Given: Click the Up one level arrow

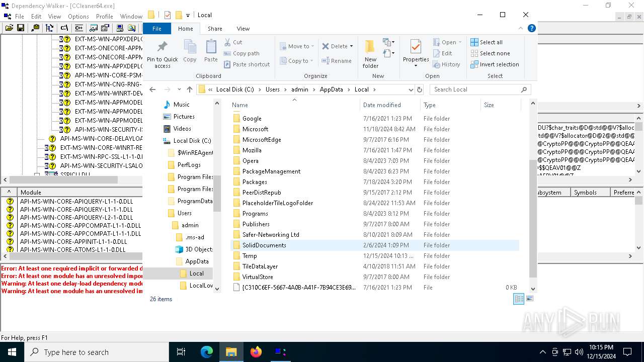Looking at the screenshot, I should point(190,89).
